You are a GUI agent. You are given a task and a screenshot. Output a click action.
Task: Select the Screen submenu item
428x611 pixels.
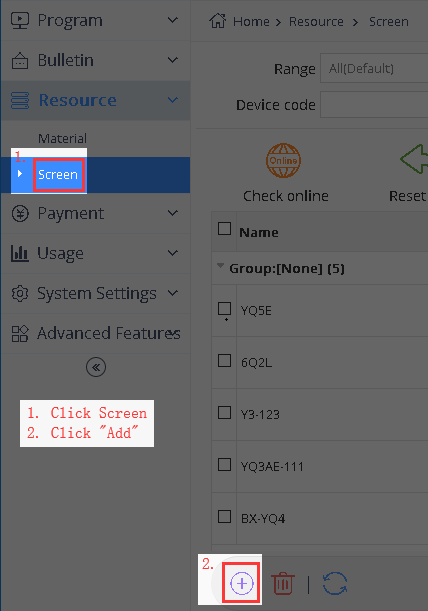[58, 175]
